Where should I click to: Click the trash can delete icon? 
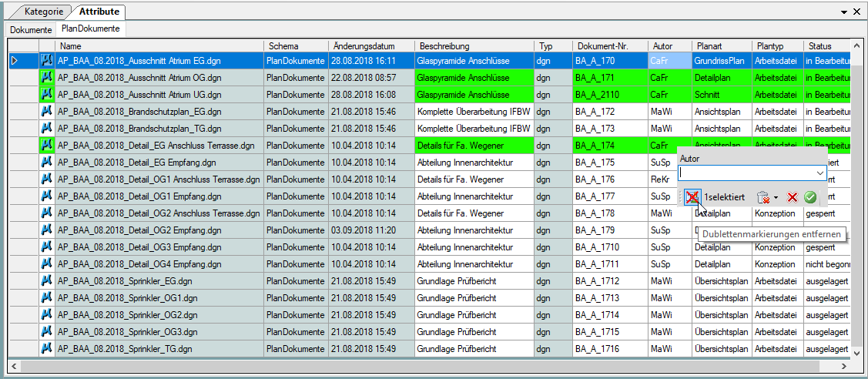[x=762, y=197]
